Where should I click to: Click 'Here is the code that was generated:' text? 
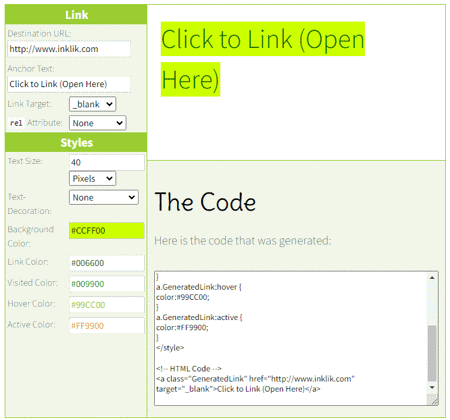tap(243, 241)
